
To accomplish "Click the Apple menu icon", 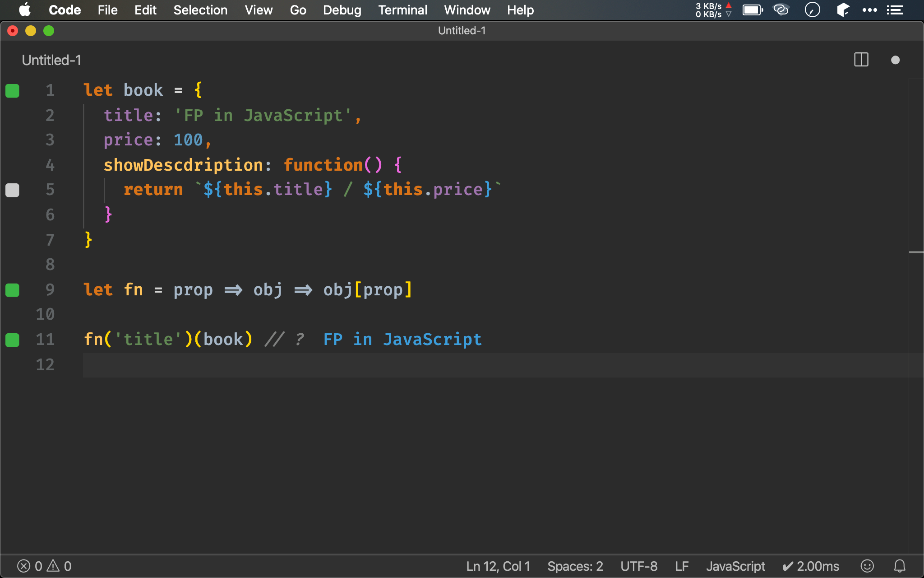I will (x=25, y=9).
